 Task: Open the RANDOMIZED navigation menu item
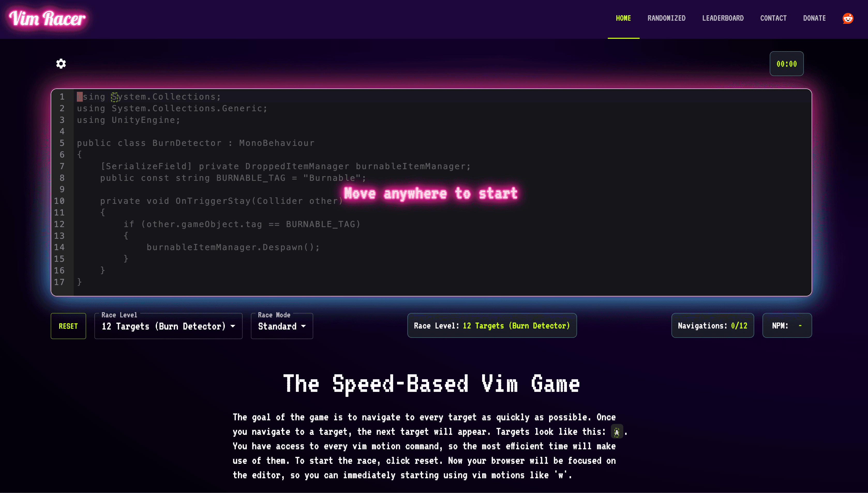pos(667,18)
